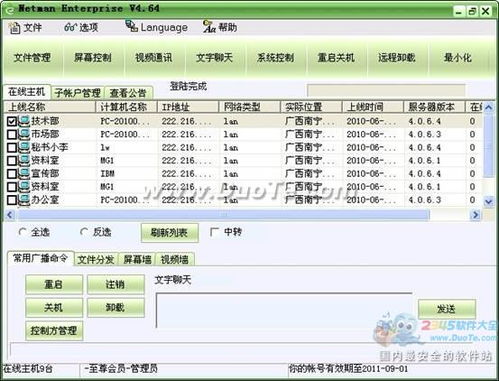This screenshot has height=381, width=499.
Task: Click inside the 文字聊天 message box
Action: (x=284, y=310)
